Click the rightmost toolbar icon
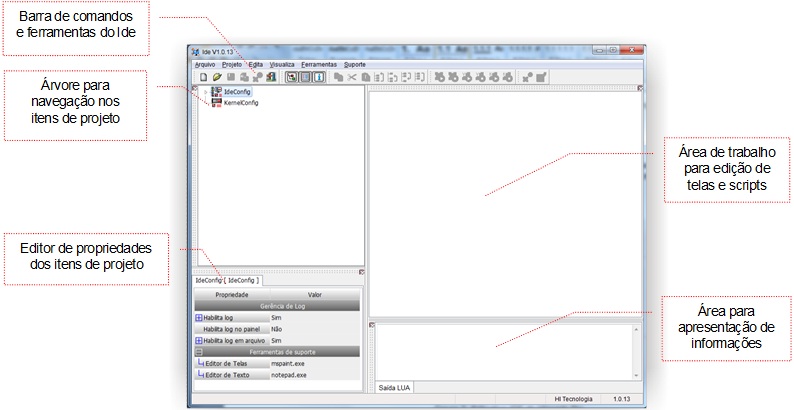This screenshot has width=794, height=410. 541,77
